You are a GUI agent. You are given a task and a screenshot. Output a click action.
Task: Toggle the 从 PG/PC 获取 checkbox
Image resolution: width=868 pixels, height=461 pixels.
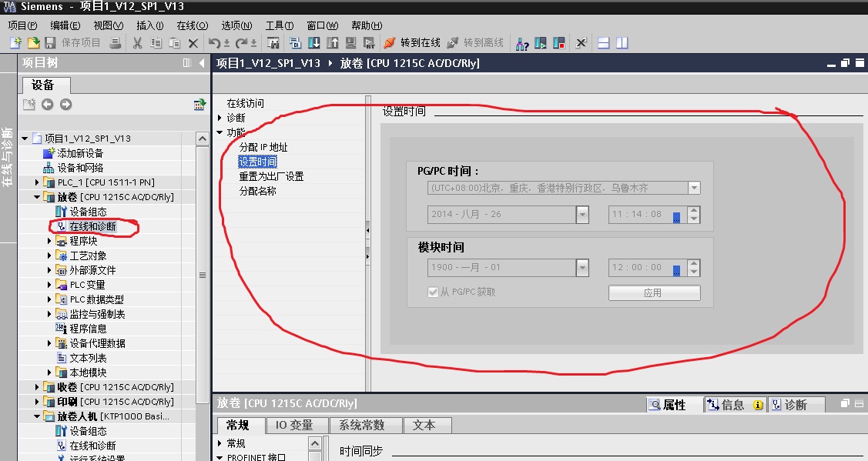pyautogui.click(x=433, y=292)
